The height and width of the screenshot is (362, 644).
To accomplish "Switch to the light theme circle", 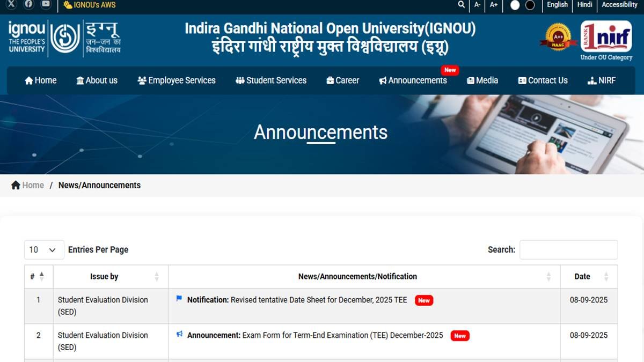I will [x=516, y=5].
